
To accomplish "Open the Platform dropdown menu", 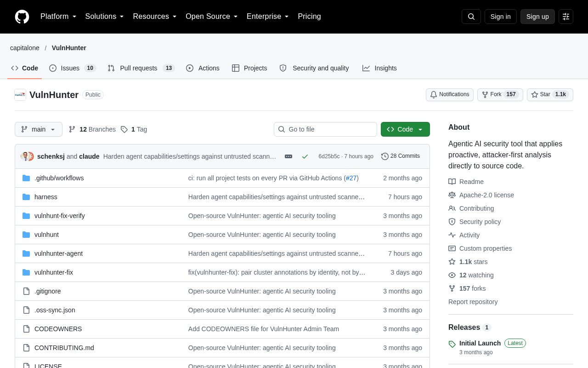I will [58, 17].
